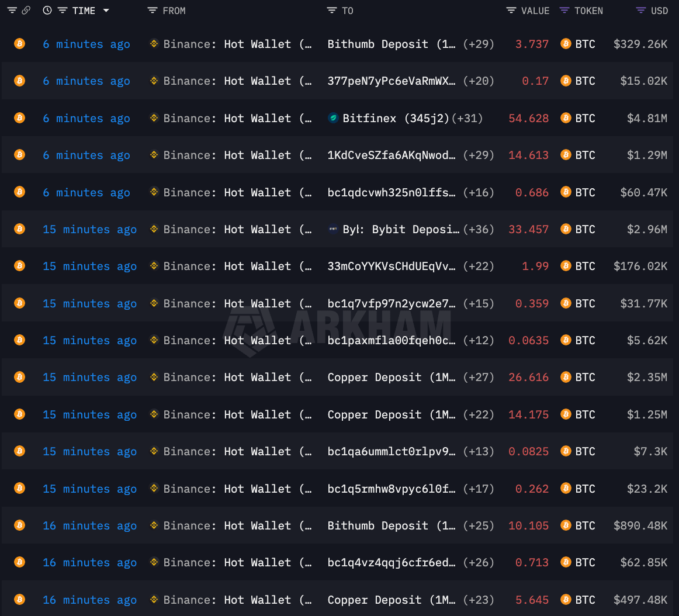Click the Bitfinex logo icon
Image resolution: width=679 pixels, height=616 pixels.
tap(333, 118)
